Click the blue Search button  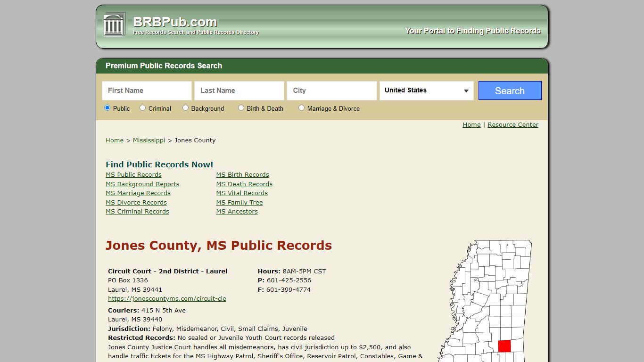pos(510,90)
